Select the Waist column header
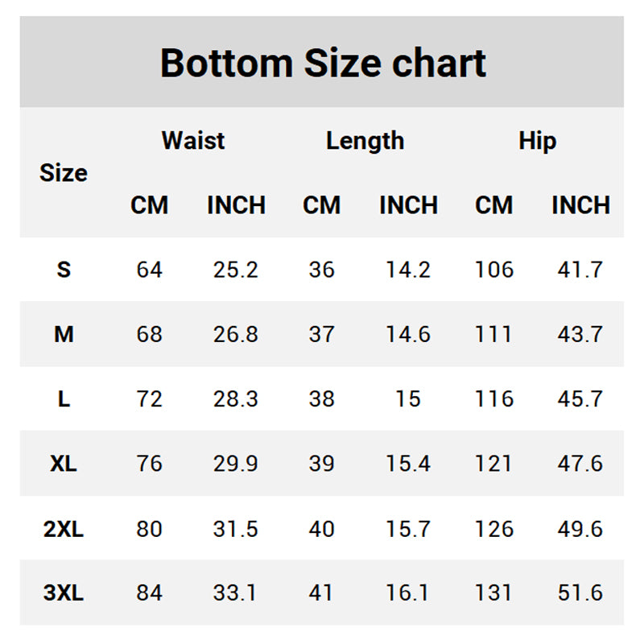The width and height of the screenshot is (644, 644). point(193,140)
